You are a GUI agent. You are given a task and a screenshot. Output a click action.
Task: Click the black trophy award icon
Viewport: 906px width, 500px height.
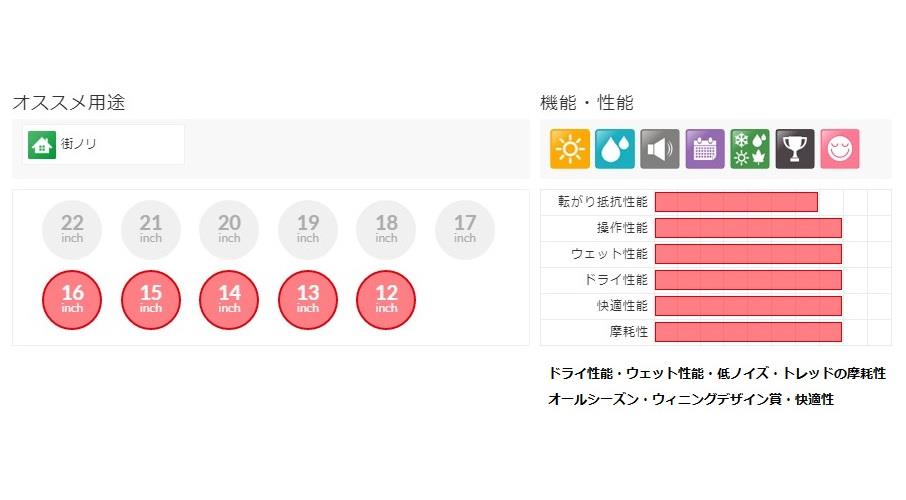tap(795, 149)
